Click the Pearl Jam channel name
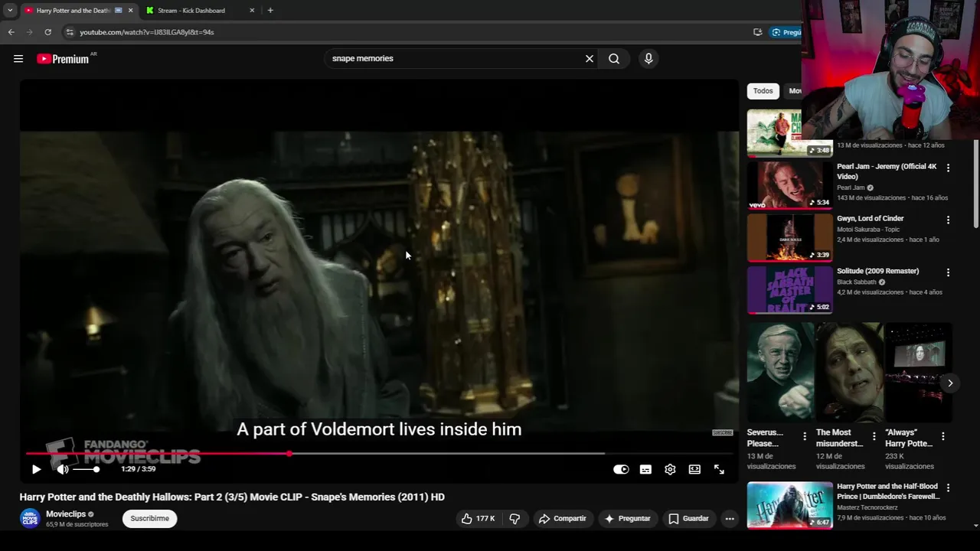The image size is (980, 551). click(x=851, y=187)
